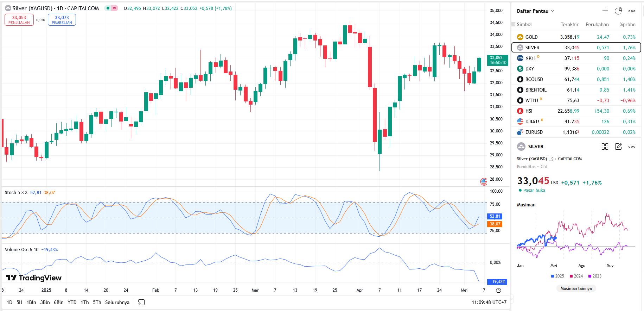The height and width of the screenshot is (311, 644).
Task: Switch the chart range to 3Bln
Action: pyautogui.click(x=45, y=302)
